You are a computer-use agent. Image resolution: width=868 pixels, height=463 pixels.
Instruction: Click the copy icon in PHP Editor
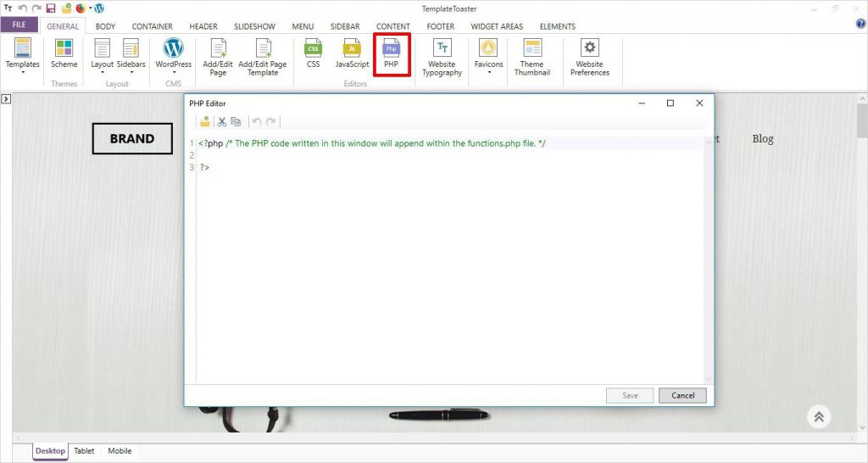click(x=236, y=122)
